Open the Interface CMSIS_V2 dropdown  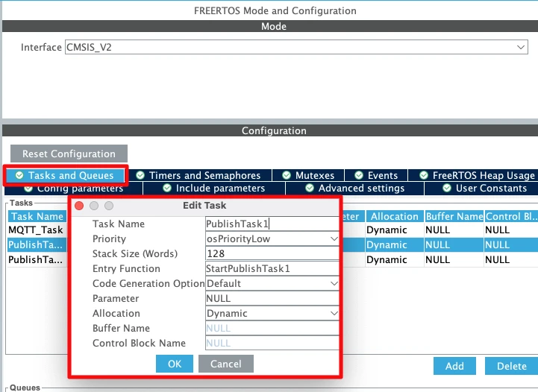coord(296,47)
